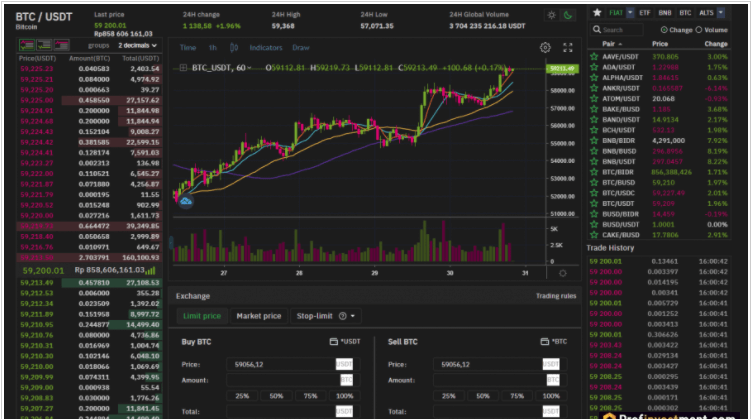Open the Trading rules link

coord(555,296)
